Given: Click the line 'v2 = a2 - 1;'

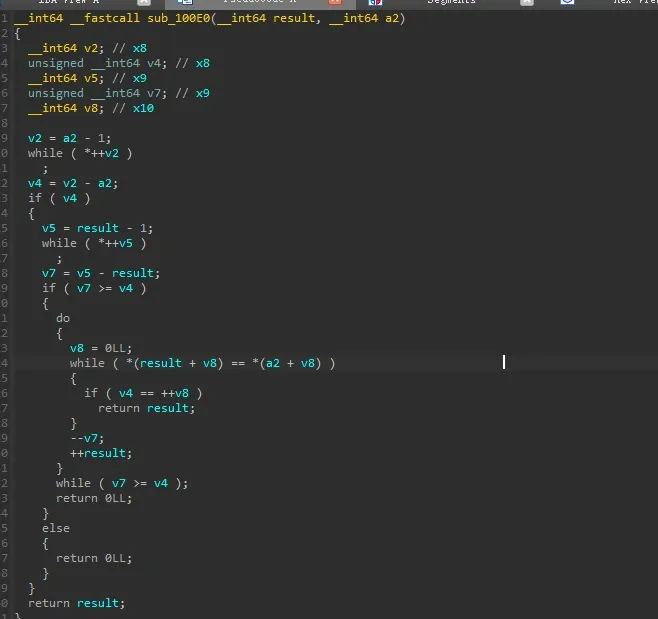Looking at the screenshot, I should (69, 138).
